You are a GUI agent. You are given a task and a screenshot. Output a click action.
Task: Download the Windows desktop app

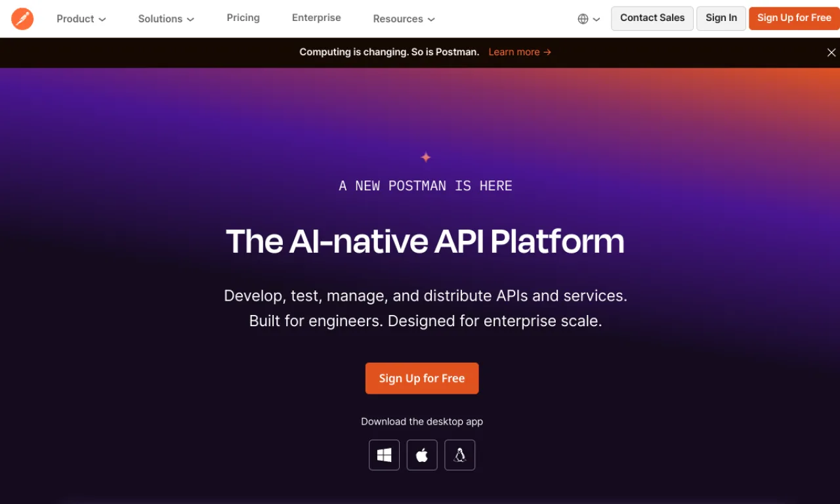(384, 455)
